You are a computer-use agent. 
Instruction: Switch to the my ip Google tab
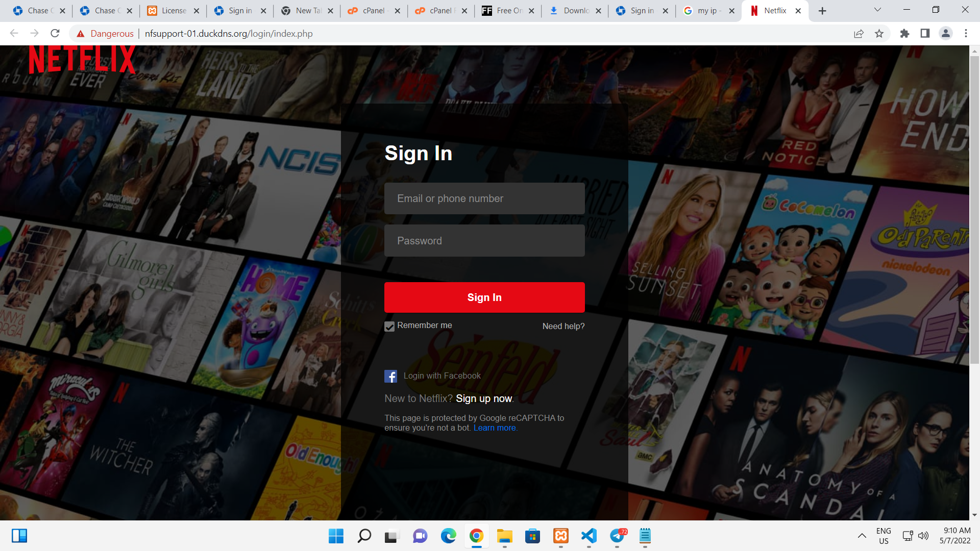[x=709, y=11]
